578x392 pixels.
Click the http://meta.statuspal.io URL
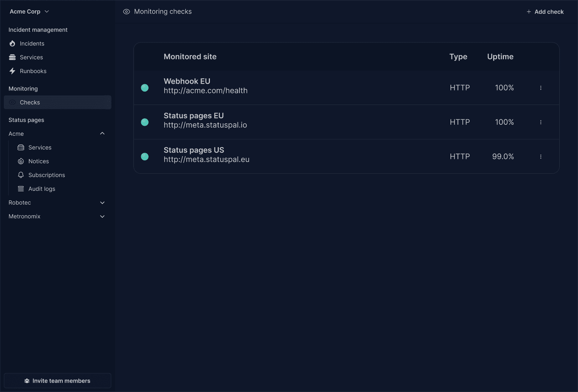205,125
